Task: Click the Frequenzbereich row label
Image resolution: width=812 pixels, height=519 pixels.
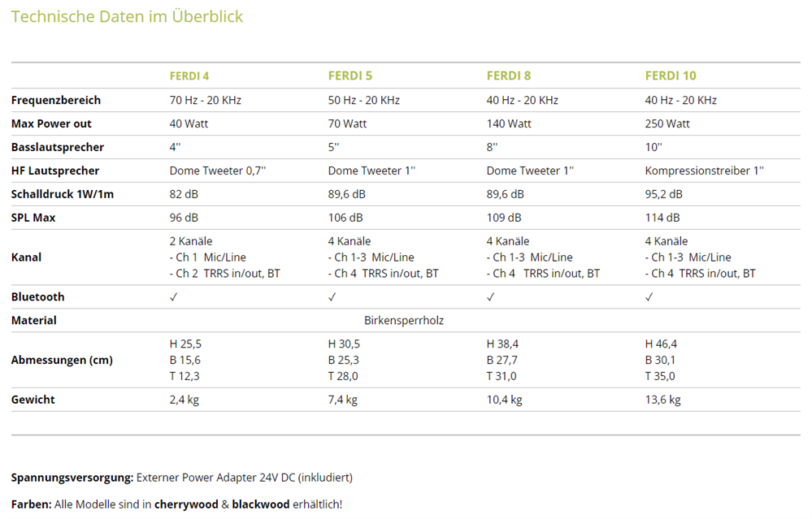Action: click(x=56, y=101)
